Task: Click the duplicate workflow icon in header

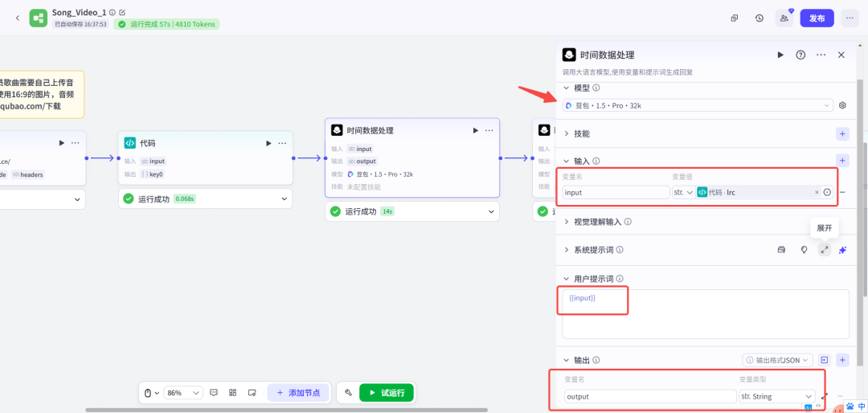Action: click(735, 18)
